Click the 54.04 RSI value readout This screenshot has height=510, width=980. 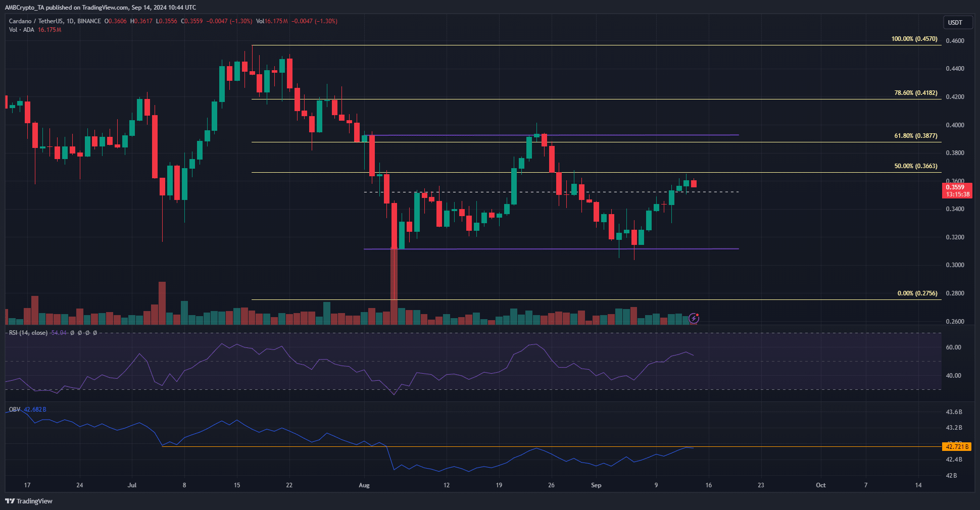tap(59, 333)
